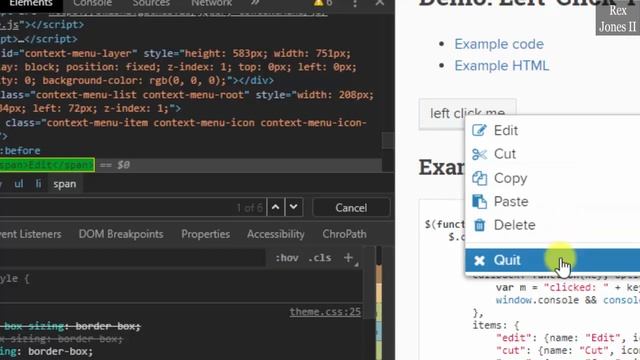Select Cut in the context menu
The image size is (640, 360).
(x=553, y=154)
